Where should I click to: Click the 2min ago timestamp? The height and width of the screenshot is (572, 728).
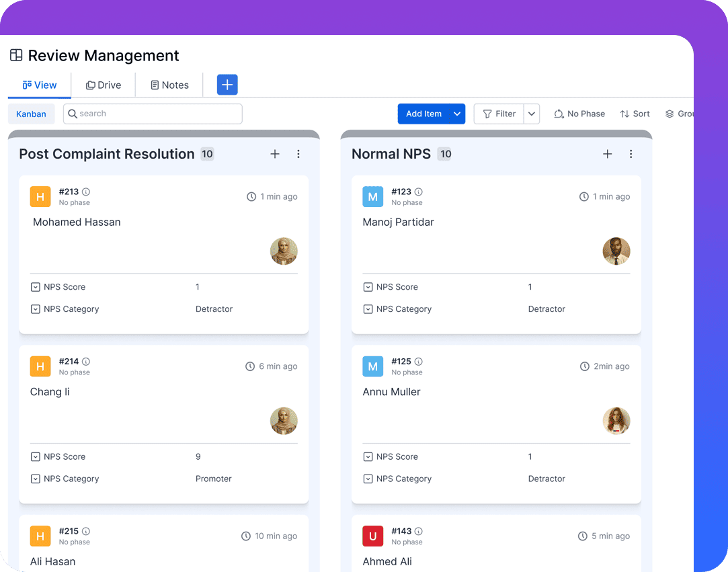click(x=612, y=366)
